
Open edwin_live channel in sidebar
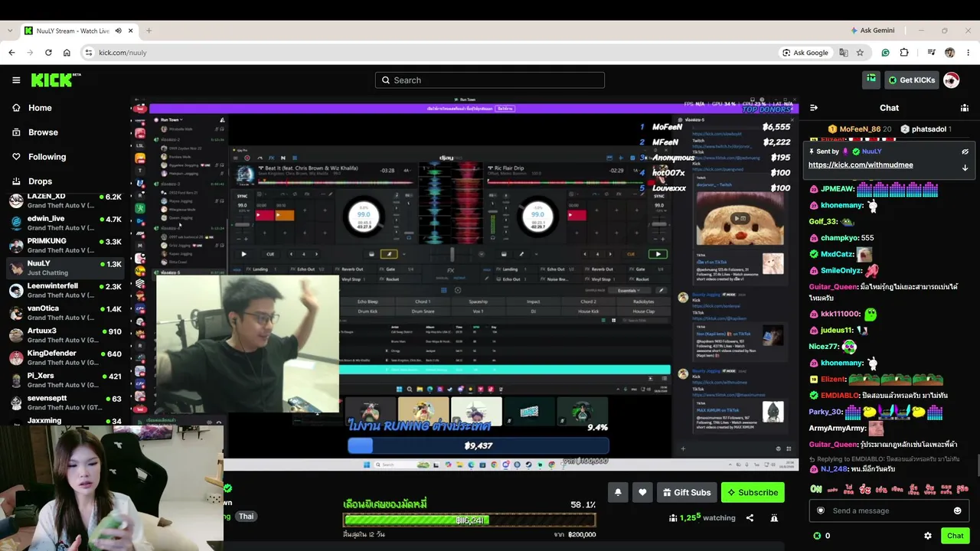point(65,223)
